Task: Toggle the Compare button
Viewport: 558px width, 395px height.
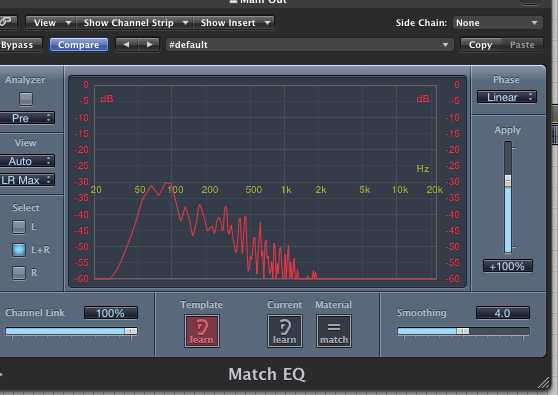Action: pos(79,45)
